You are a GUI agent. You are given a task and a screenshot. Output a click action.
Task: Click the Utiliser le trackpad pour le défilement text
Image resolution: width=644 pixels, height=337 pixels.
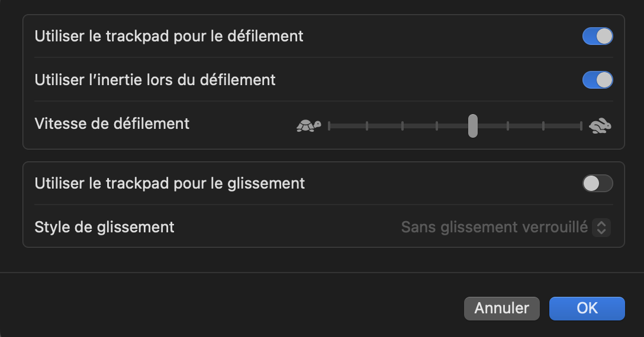pos(169,36)
